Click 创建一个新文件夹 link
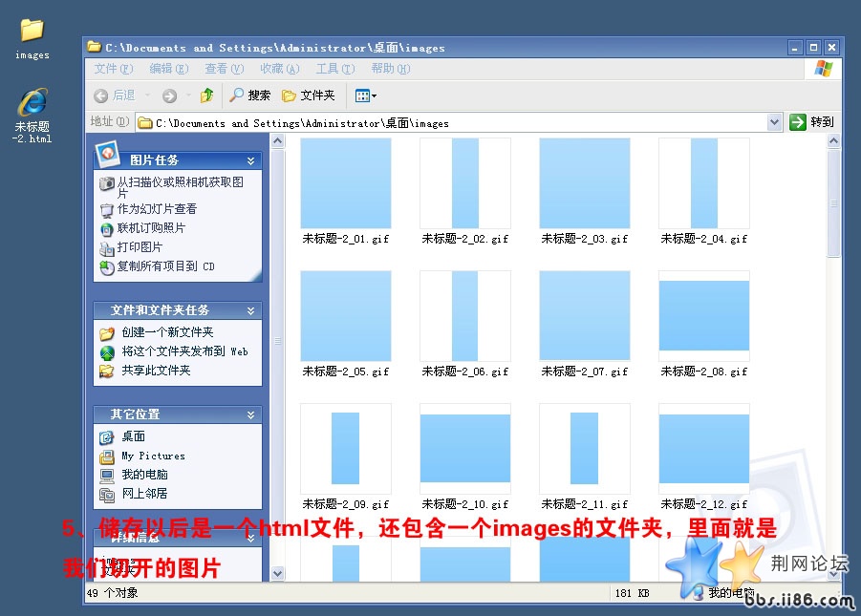 [x=160, y=332]
